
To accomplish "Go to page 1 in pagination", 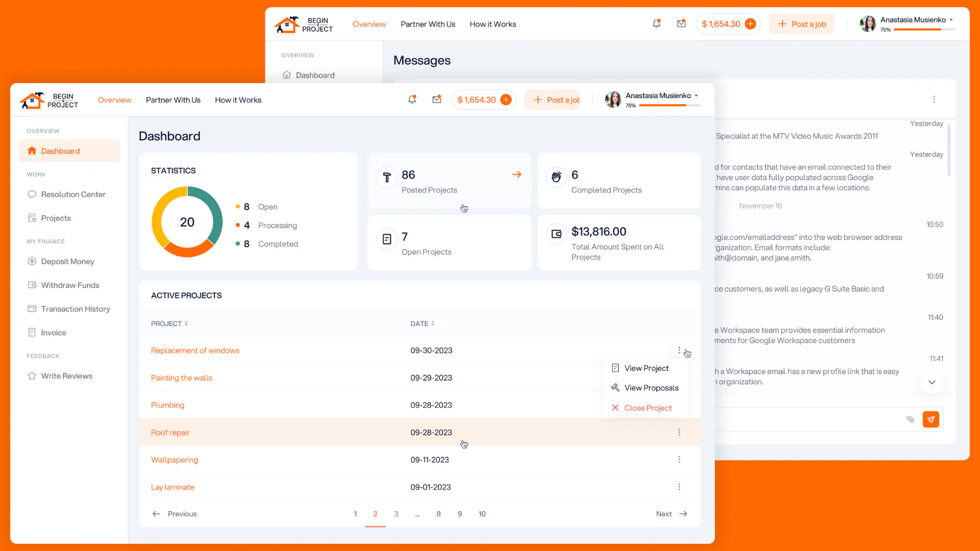I will tap(355, 514).
